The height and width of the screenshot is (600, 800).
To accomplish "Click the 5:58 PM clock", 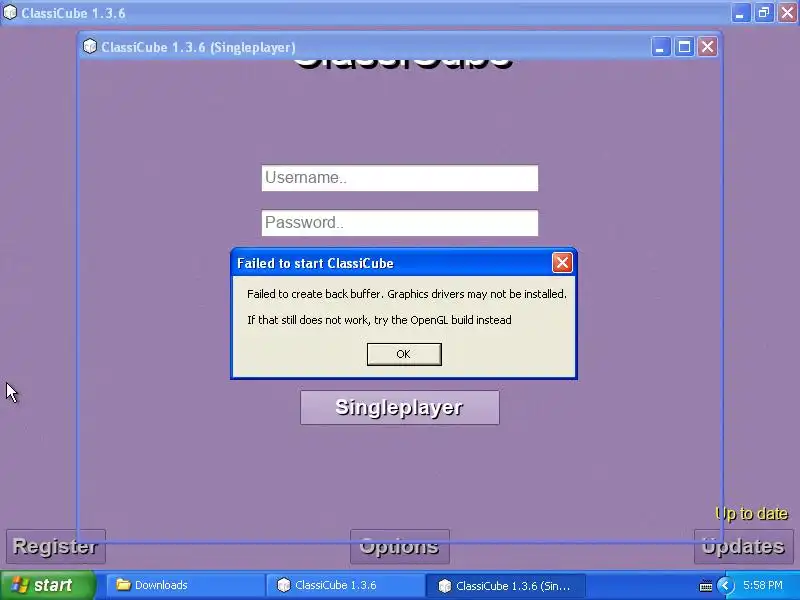I will pyautogui.click(x=763, y=585).
